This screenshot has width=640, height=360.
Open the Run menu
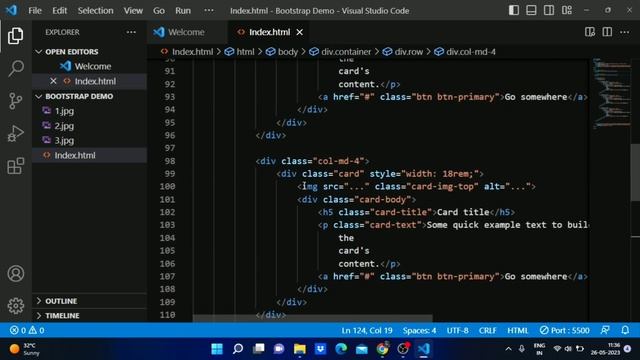(x=183, y=11)
